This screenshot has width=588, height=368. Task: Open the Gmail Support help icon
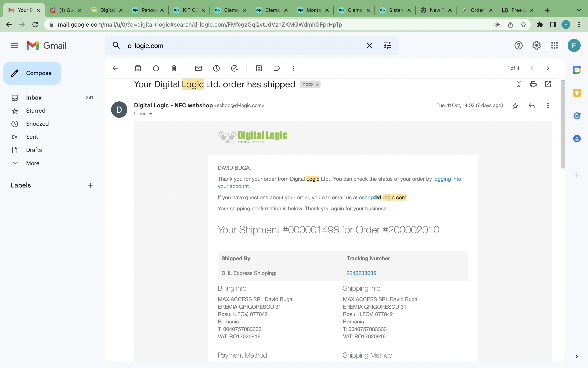pyautogui.click(x=518, y=46)
